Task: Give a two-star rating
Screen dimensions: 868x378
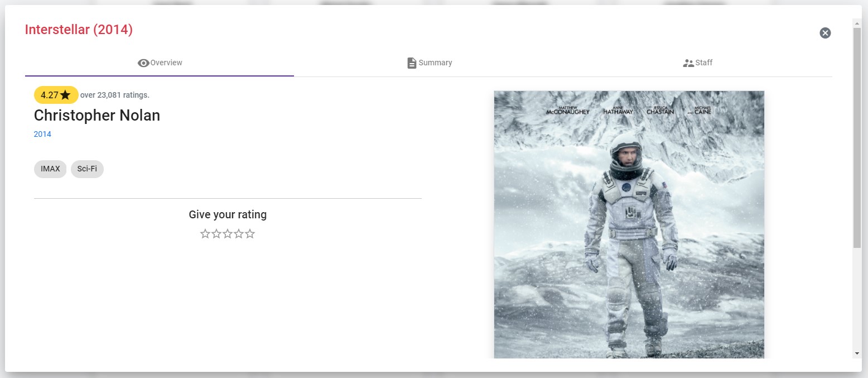Action: 216,234
